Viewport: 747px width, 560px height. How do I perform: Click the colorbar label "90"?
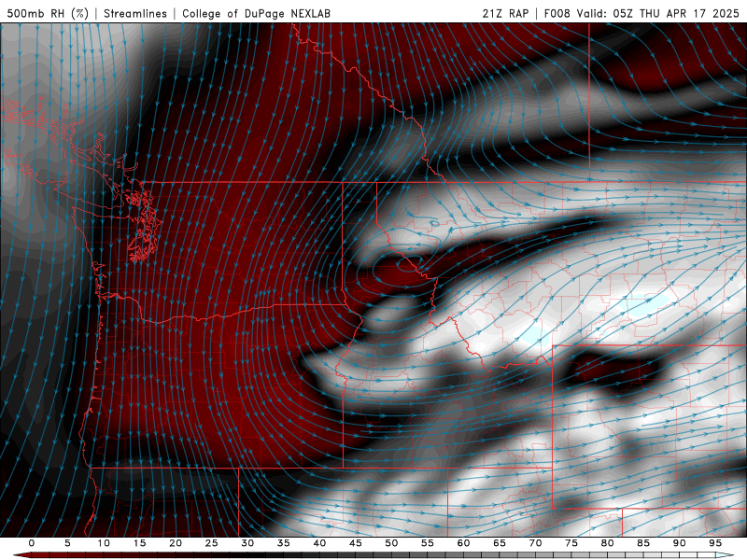679,543
